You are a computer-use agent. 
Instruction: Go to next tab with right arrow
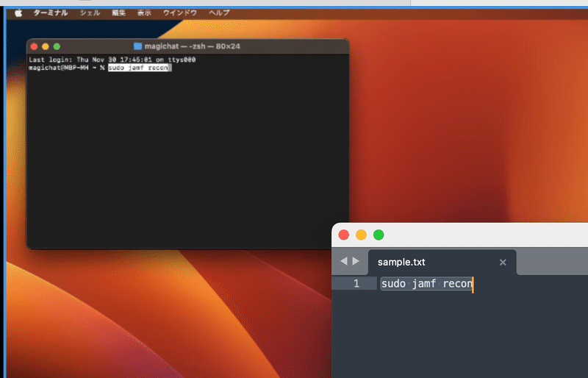coord(356,261)
